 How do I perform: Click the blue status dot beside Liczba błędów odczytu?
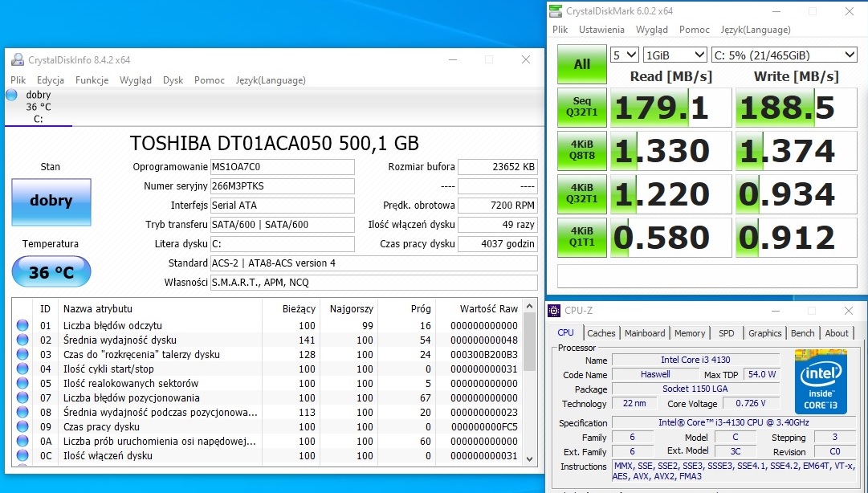click(22, 324)
